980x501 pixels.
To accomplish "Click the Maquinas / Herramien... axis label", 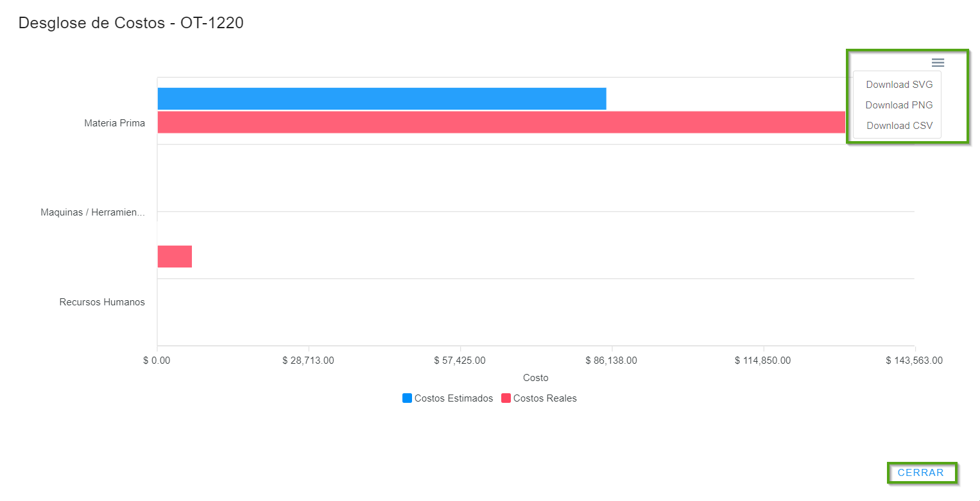I will pos(92,212).
